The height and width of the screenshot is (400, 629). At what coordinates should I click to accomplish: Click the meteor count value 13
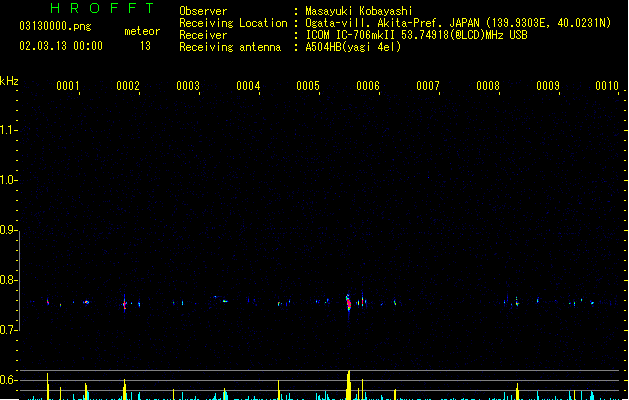coord(145,46)
